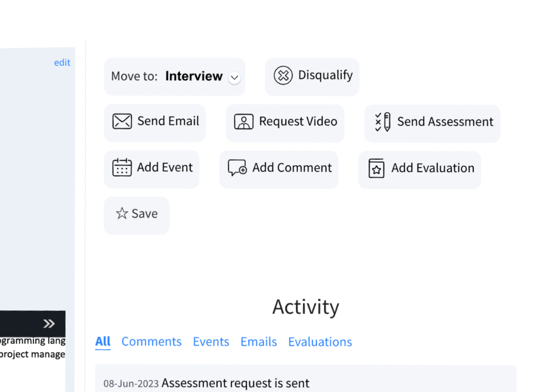Select the Events activity filter
This screenshot has height=392, width=541.
tap(210, 342)
